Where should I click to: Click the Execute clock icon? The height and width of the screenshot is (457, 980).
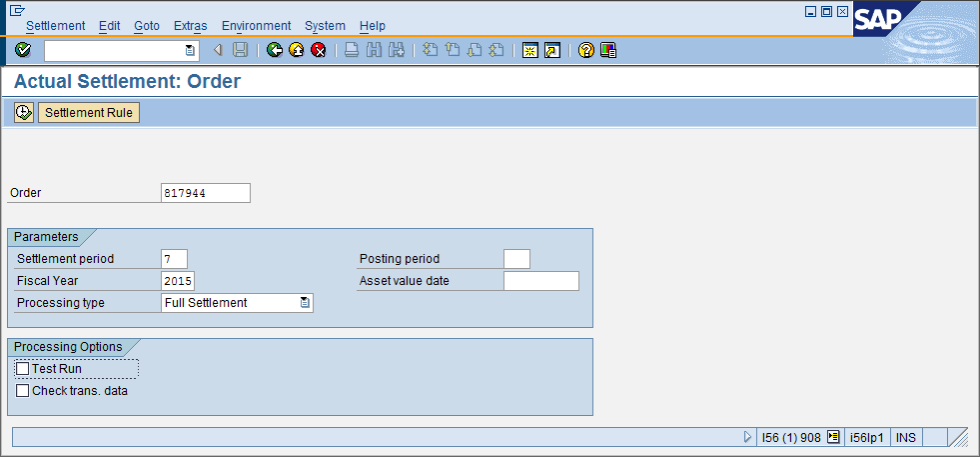click(24, 113)
